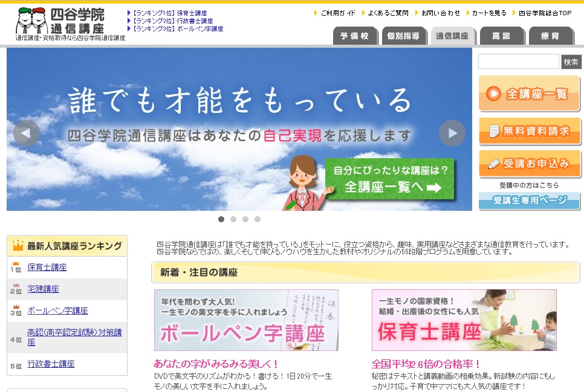The height and width of the screenshot is (392, 584).
Task: Select the fourth carousel dot
Action: 258,219
